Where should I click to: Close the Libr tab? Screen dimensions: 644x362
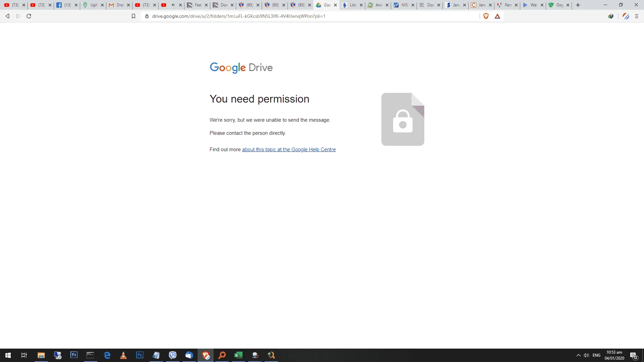pyautogui.click(x=361, y=5)
